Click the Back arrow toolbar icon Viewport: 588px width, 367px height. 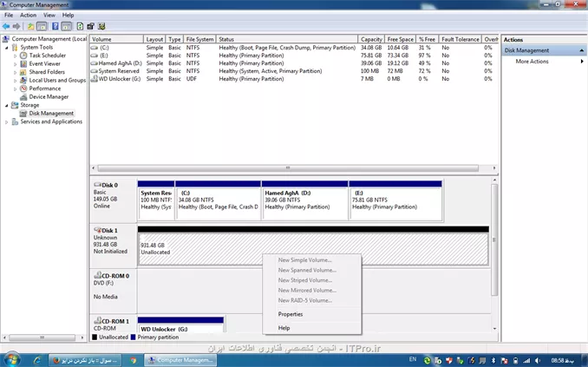5,26
